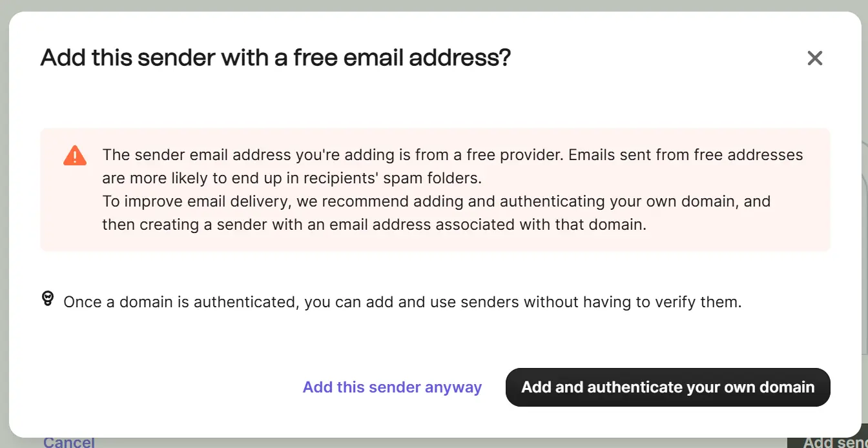Click the partially hidden Add sender button
The image size is (868, 448).
point(827,442)
